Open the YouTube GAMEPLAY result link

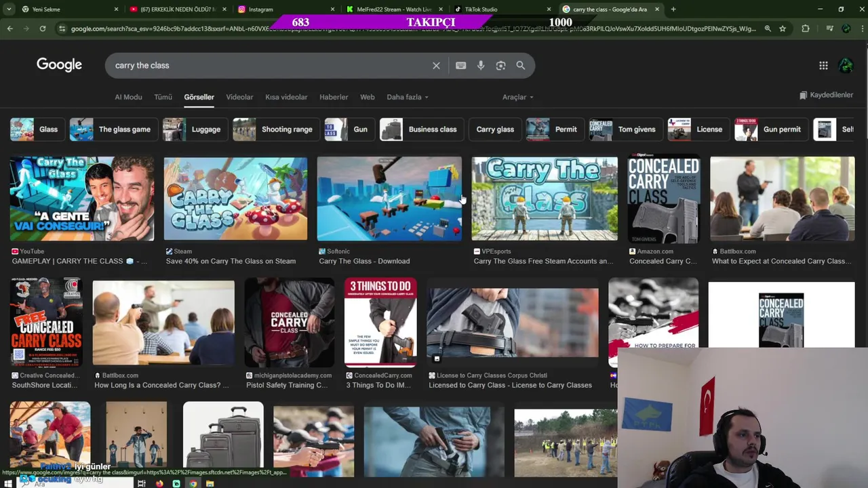click(79, 261)
